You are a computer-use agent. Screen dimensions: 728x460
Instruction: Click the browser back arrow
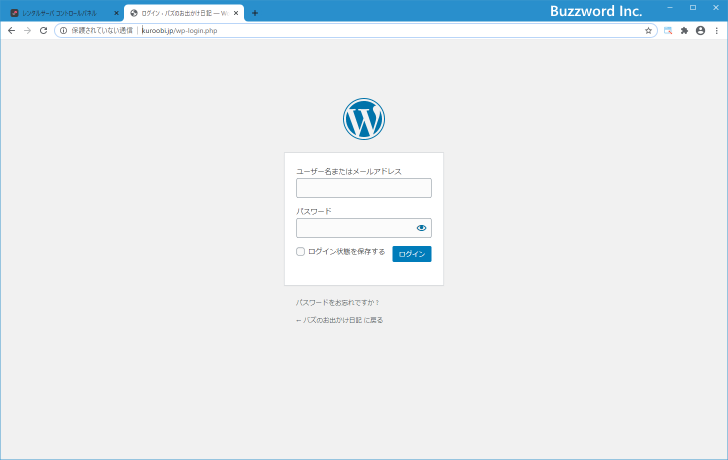(x=12, y=31)
